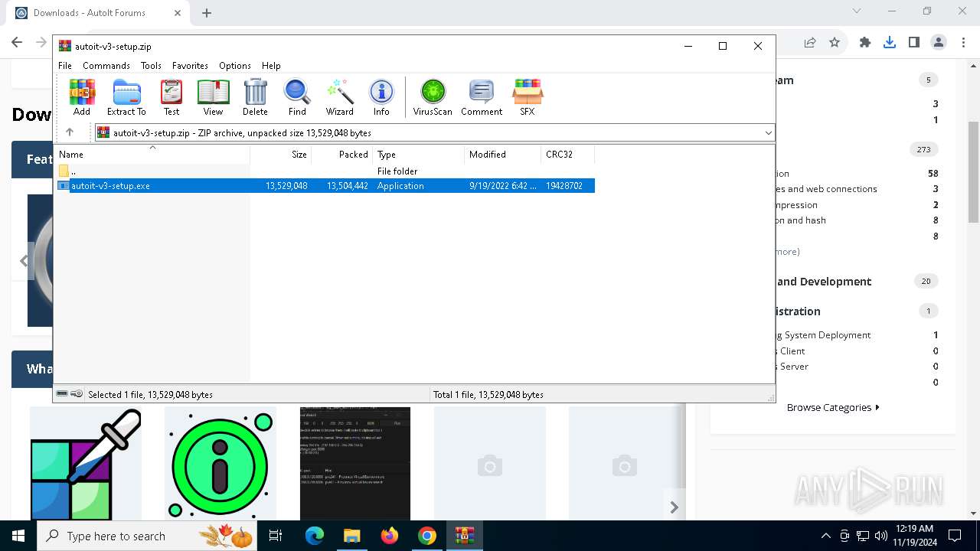Open the View tool in WinRAR
This screenshot has height=551, width=980.
(213, 97)
